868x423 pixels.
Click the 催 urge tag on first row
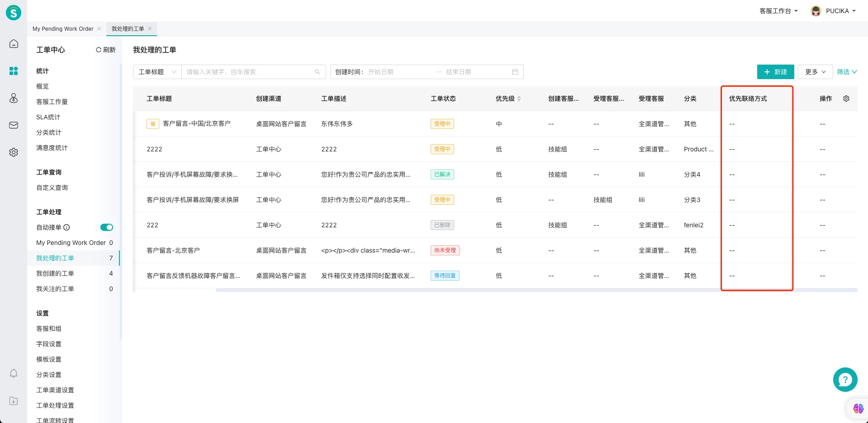(153, 124)
